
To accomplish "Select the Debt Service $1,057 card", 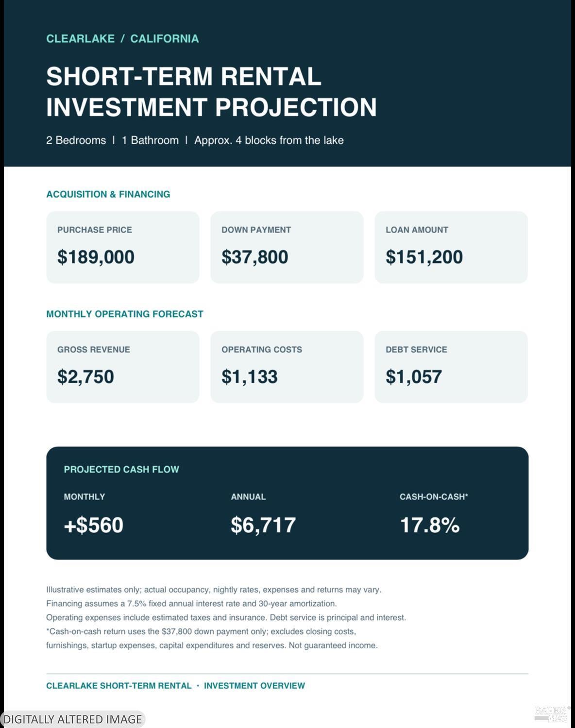I will [x=451, y=367].
